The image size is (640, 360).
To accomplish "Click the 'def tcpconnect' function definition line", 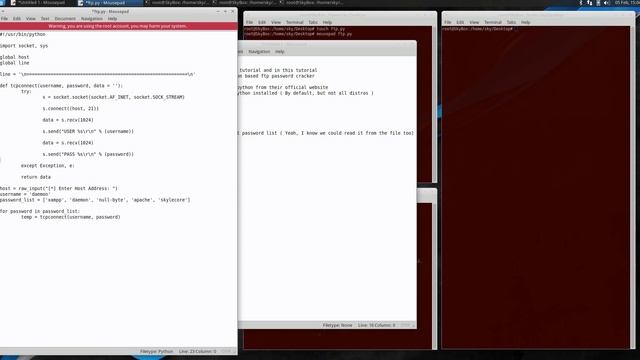I will click(61, 86).
